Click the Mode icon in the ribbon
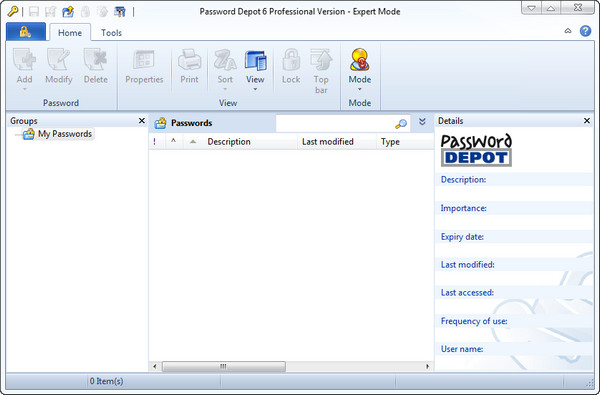This screenshot has height=395, width=600. tap(360, 60)
